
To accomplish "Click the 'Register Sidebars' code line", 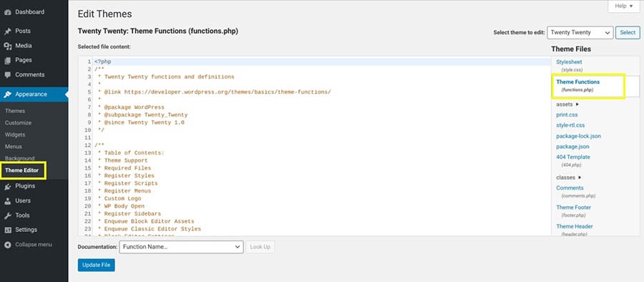I will click(130, 214).
